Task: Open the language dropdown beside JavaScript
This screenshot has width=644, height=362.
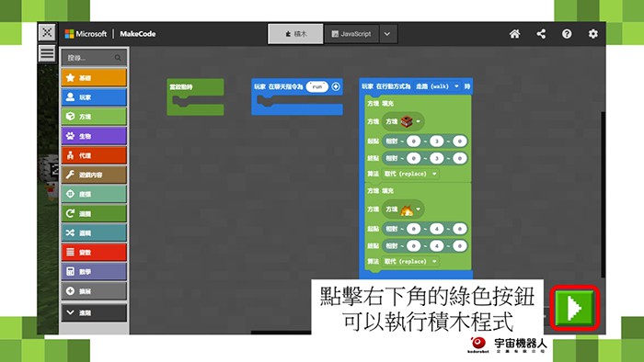Action: pyautogui.click(x=387, y=34)
